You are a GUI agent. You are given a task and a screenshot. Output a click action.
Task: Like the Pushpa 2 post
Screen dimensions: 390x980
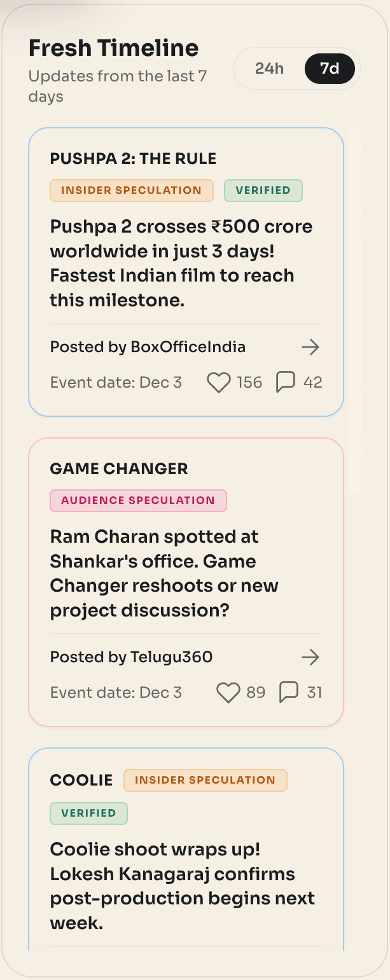(219, 382)
